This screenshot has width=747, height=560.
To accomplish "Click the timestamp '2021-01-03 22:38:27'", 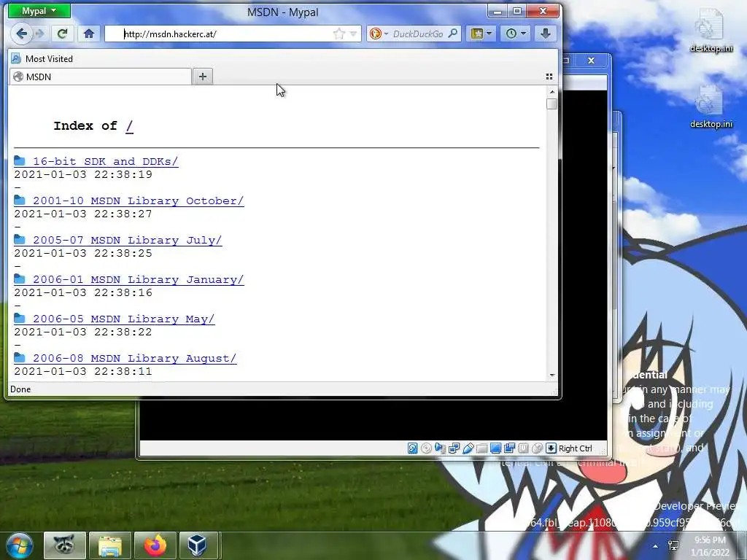I will (x=83, y=214).
